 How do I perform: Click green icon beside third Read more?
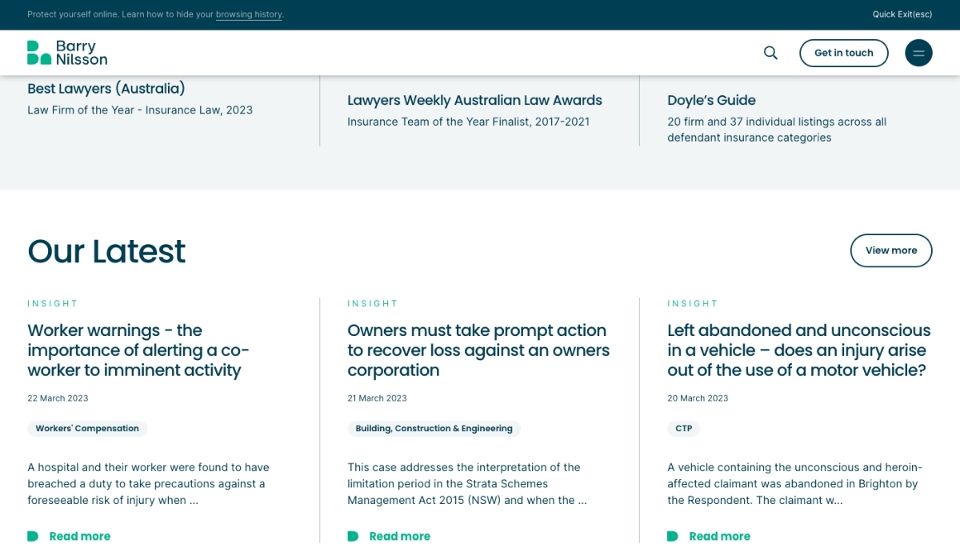673,536
